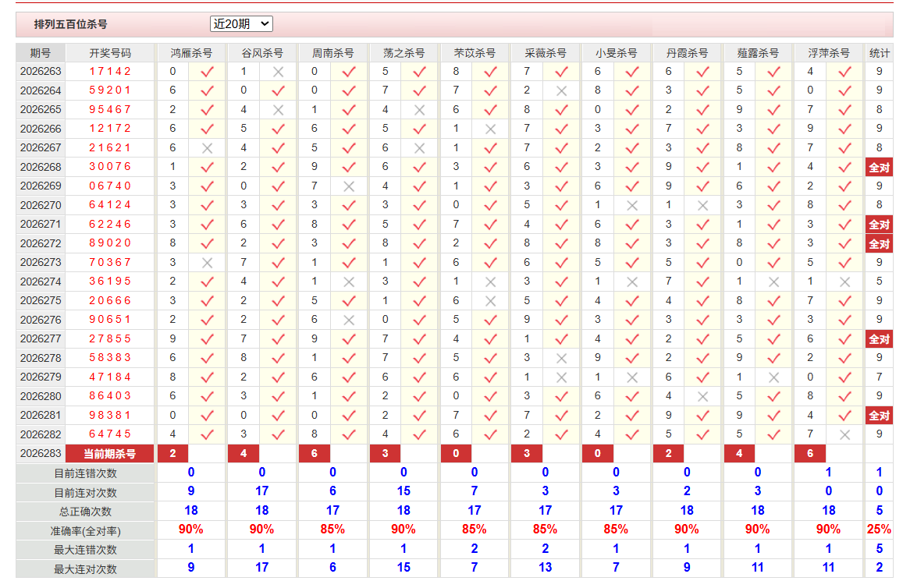Select the 丹霞杀号 column header
The image size is (903, 588).
(687, 53)
